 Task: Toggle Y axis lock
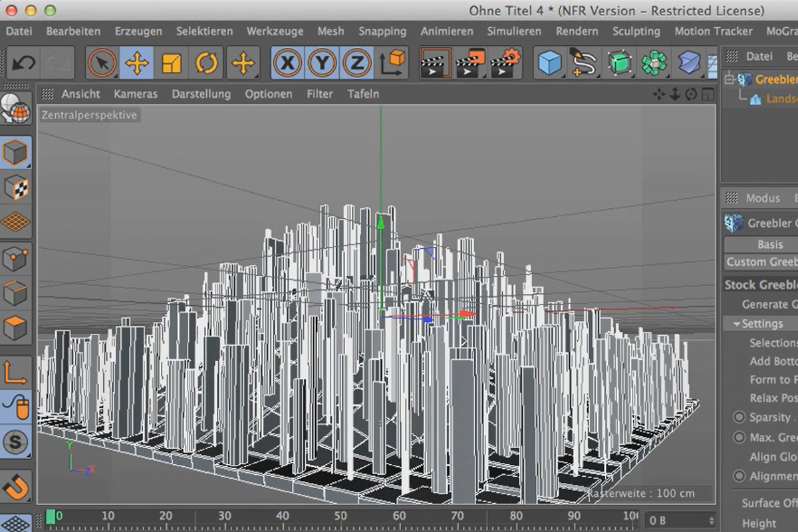coord(323,64)
